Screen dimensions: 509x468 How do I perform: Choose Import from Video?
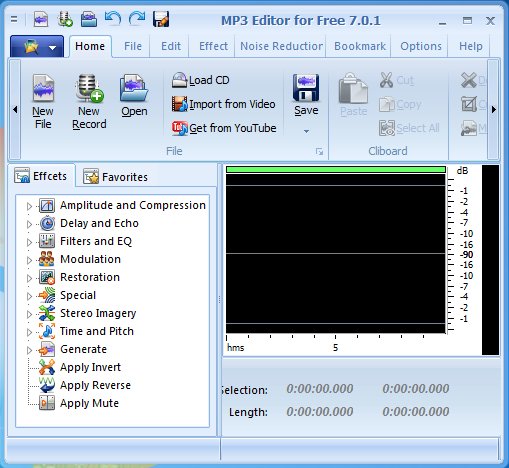coord(224,104)
